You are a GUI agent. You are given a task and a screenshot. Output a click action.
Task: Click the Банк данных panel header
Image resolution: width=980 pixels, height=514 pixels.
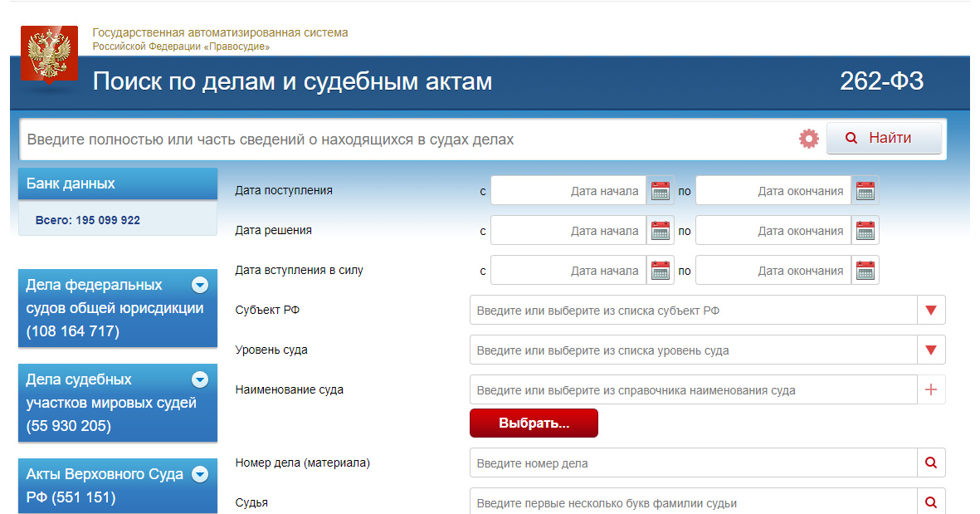118,184
